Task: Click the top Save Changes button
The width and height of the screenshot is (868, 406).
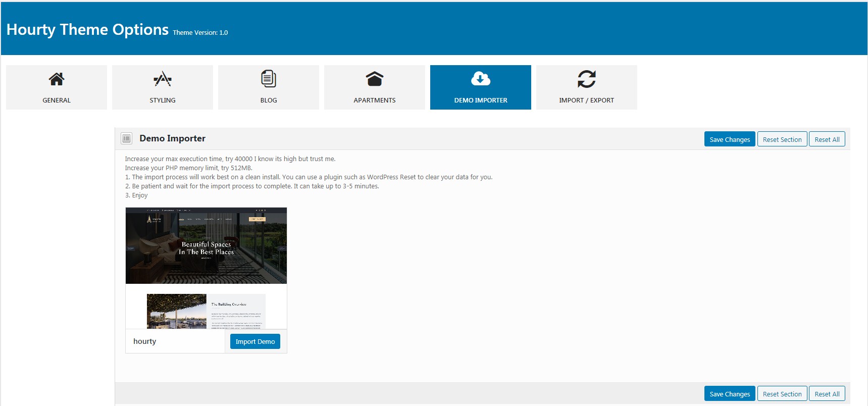Action: [x=730, y=139]
